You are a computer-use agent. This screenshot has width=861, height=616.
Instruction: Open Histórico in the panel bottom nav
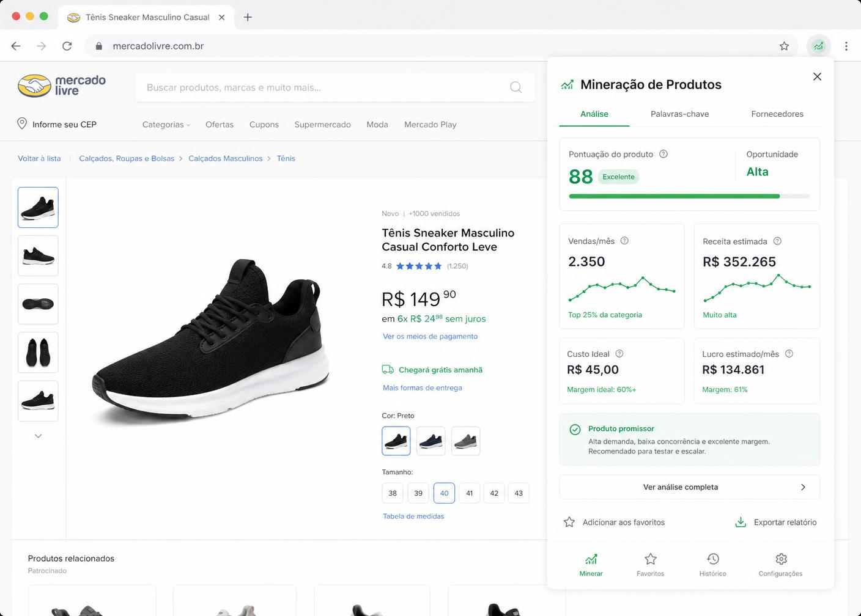click(x=713, y=565)
